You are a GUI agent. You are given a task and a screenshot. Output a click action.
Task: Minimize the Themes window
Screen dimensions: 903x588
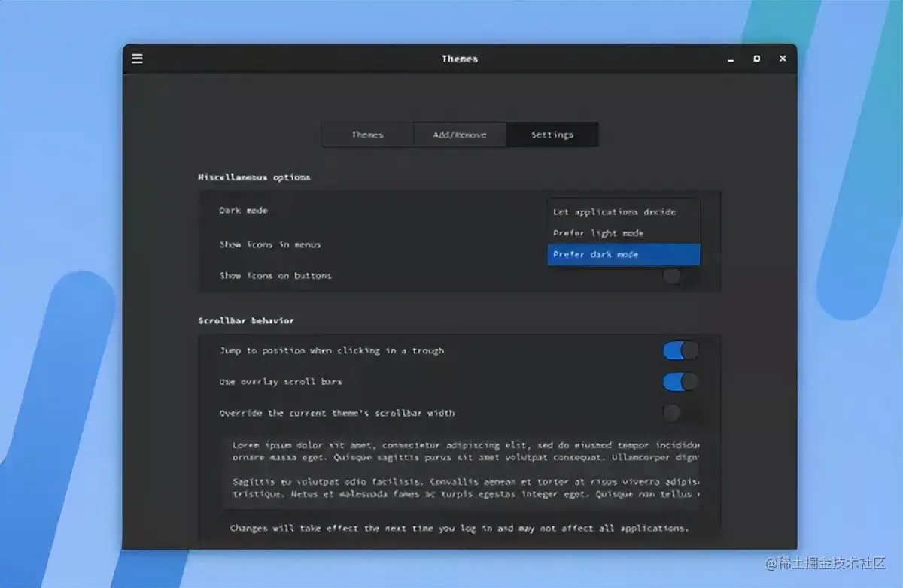[730, 59]
